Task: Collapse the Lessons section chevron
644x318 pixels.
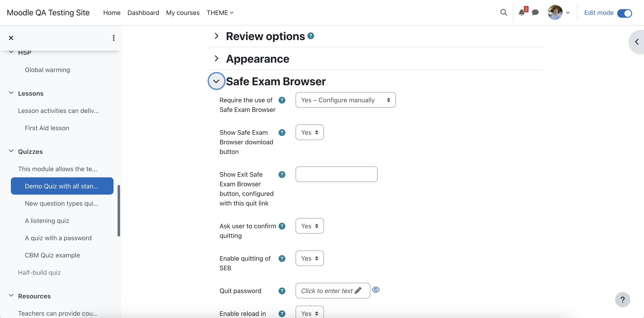Action: (x=11, y=93)
